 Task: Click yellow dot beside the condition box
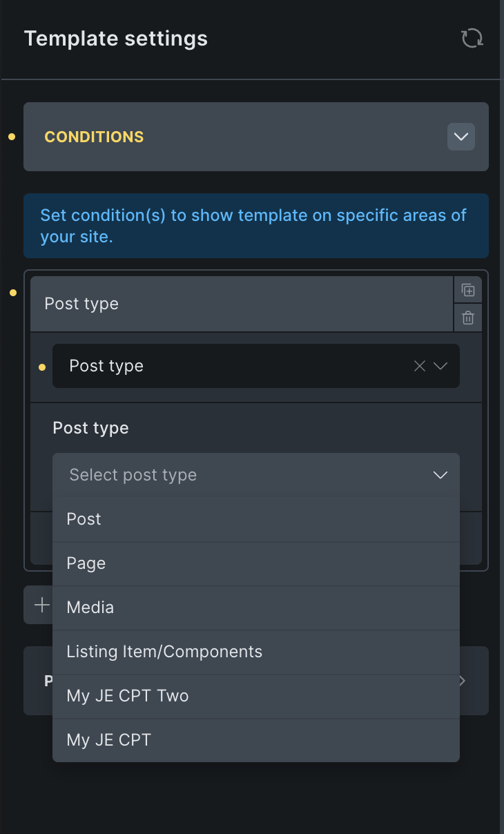point(13,293)
